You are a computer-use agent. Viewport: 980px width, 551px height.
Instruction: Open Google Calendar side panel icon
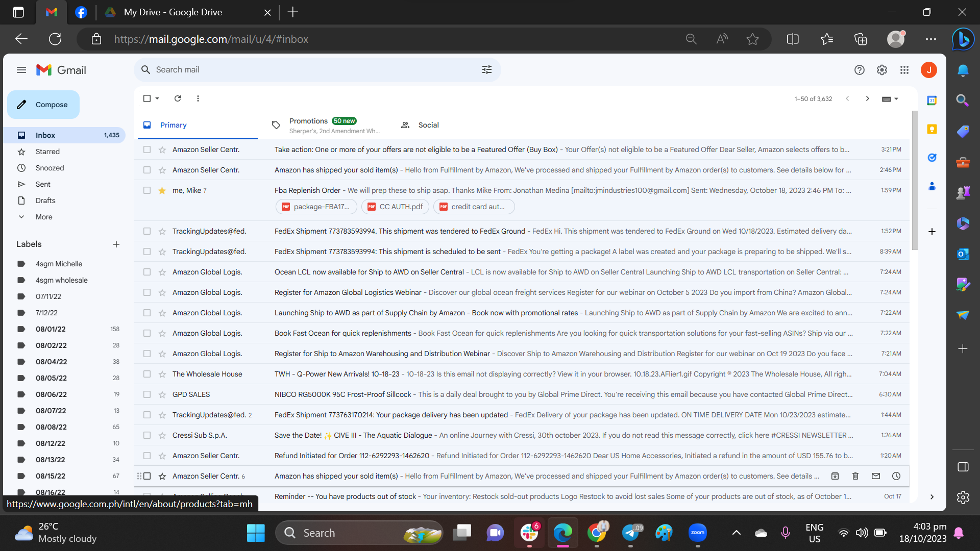pyautogui.click(x=932, y=101)
